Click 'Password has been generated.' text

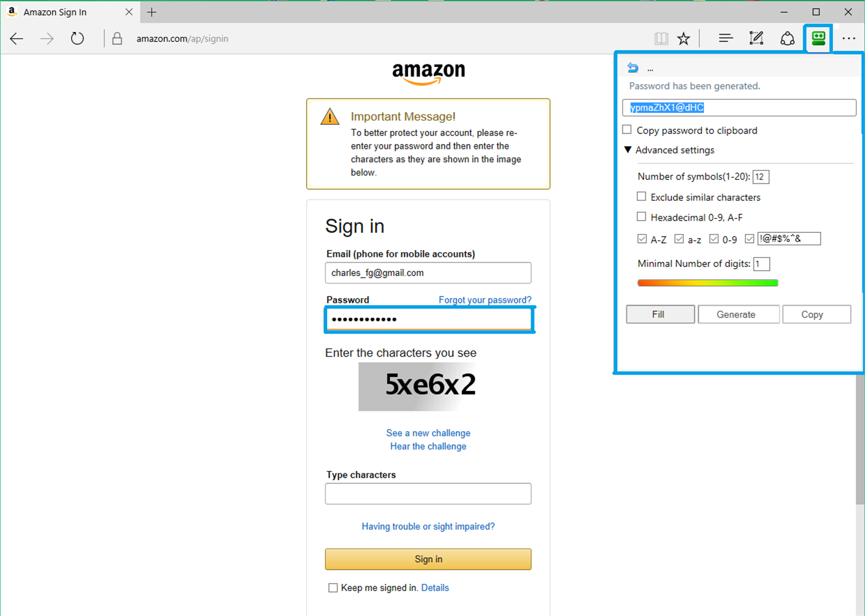point(694,86)
